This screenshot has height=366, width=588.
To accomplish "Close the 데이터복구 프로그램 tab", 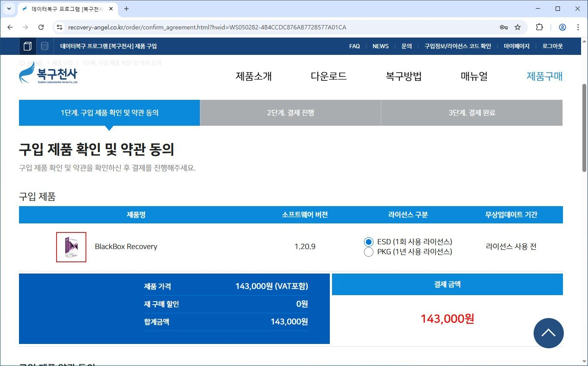I will tap(111, 9).
